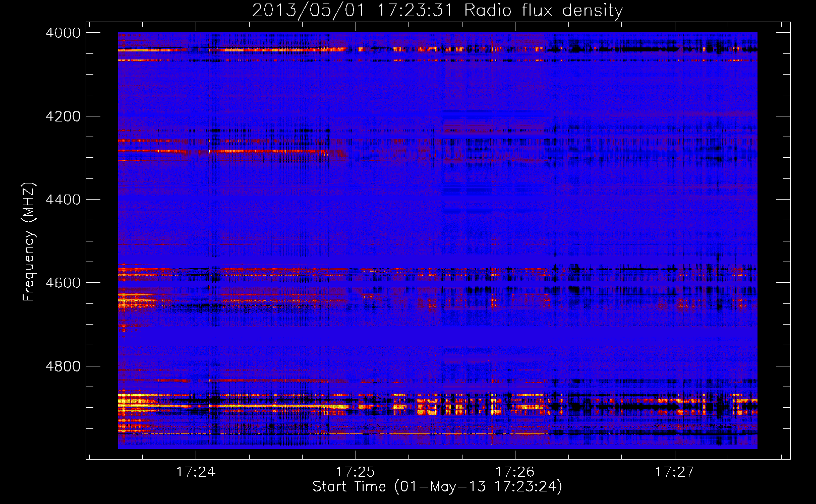The image size is (816, 504).
Task: Click the 17:24 time tick label
Action: pyautogui.click(x=196, y=472)
